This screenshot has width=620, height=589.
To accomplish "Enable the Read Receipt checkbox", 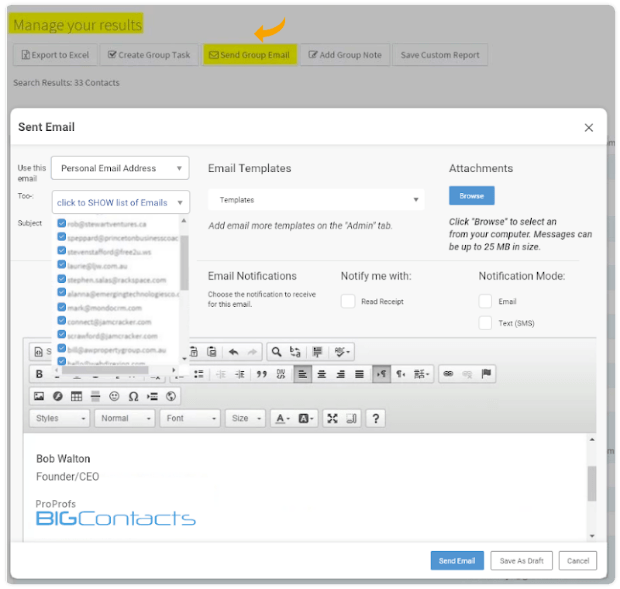I will 348,301.
